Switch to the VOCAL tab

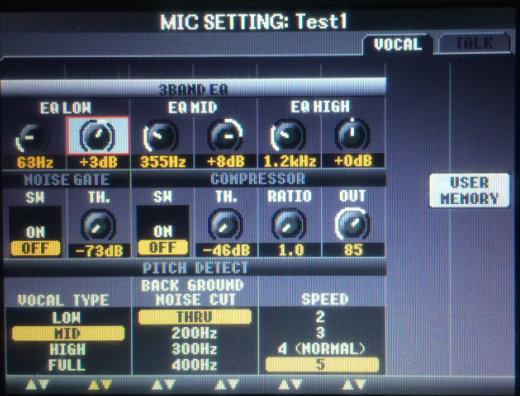click(398, 44)
